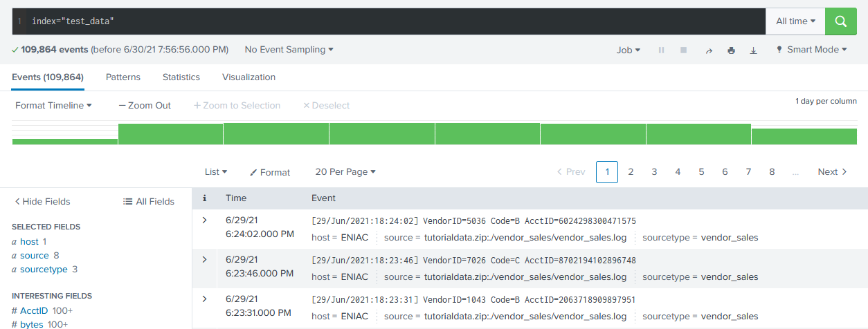Open Format options with pencil icon
Image resolution: width=868 pixels, height=329 pixels.
[x=270, y=172]
